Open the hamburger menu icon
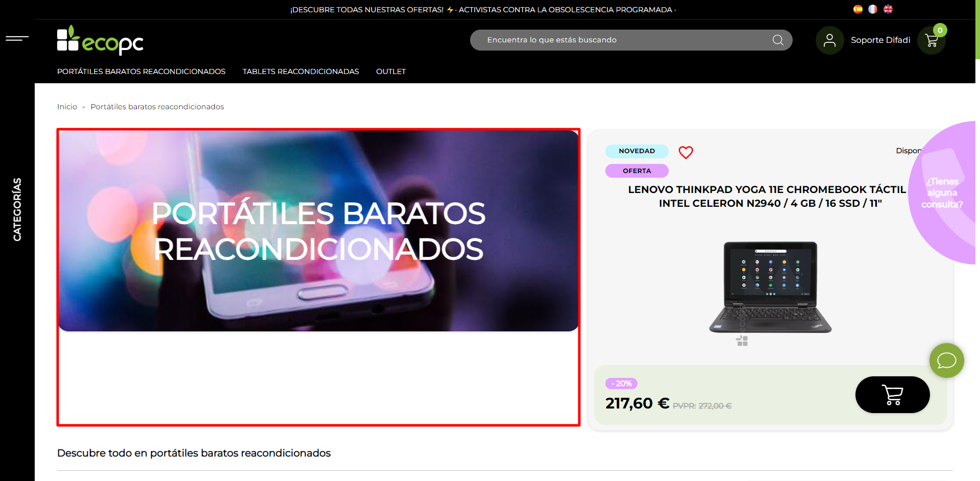This screenshot has width=980, height=481. point(17,38)
